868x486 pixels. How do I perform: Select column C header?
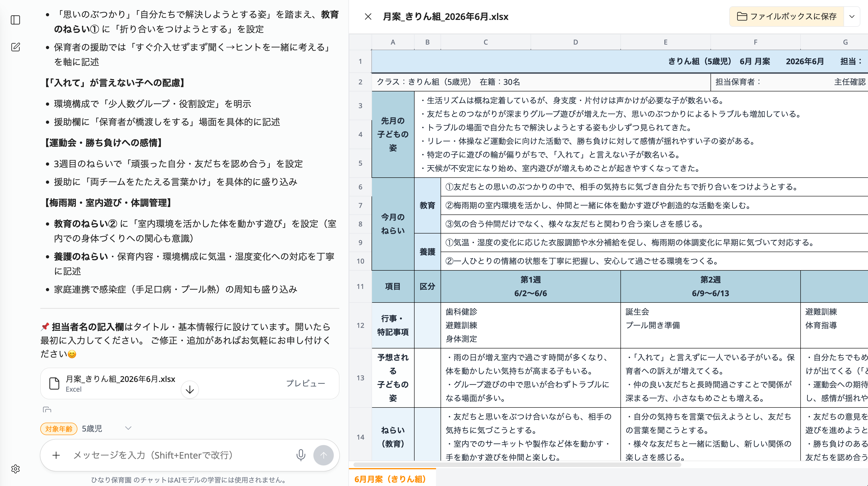(x=486, y=42)
